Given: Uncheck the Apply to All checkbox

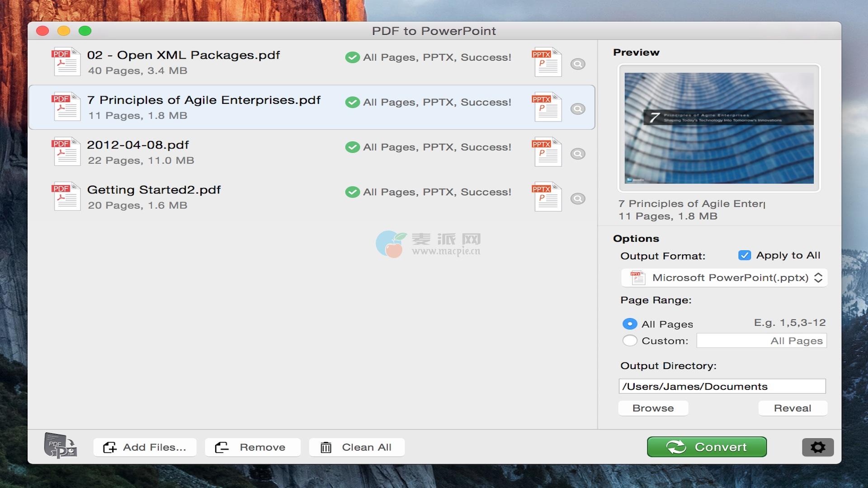Looking at the screenshot, I should [x=744, y=255].
